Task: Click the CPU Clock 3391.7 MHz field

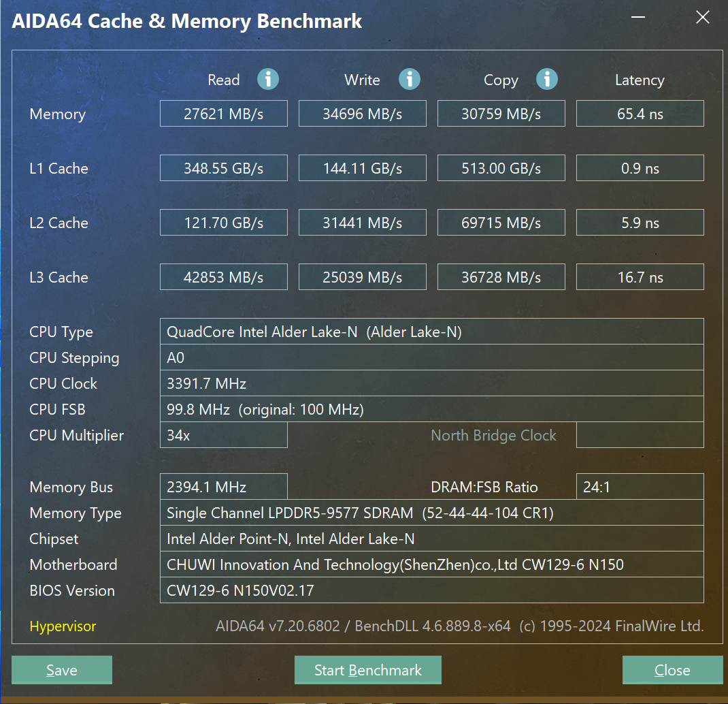Action: pyautogui.click(x=432, y=383)
